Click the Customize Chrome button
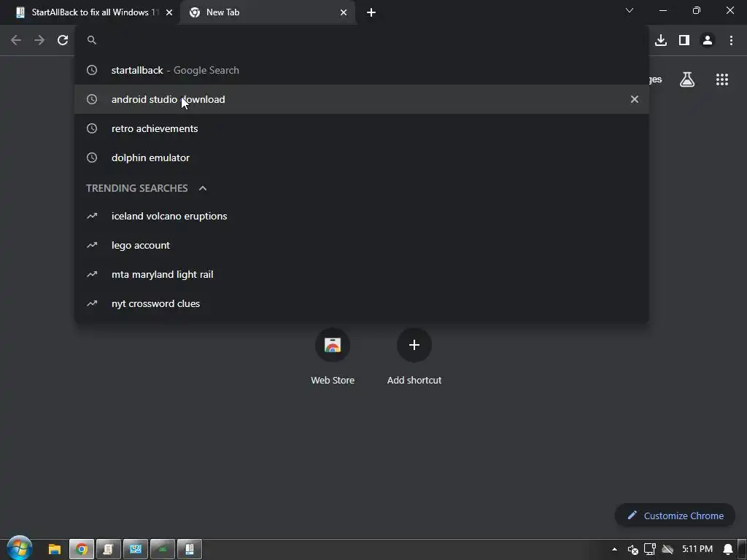 [x=675, y=516]
